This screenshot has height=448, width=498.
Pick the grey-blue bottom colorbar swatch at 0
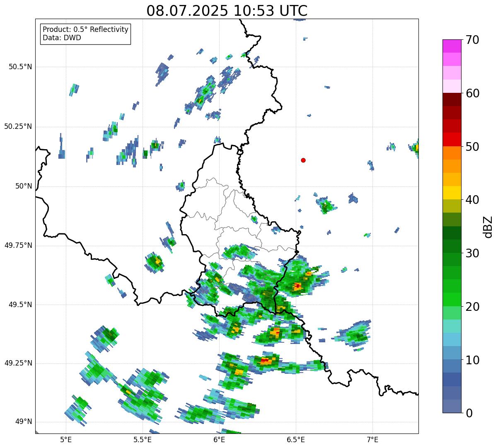pos(452,406)
